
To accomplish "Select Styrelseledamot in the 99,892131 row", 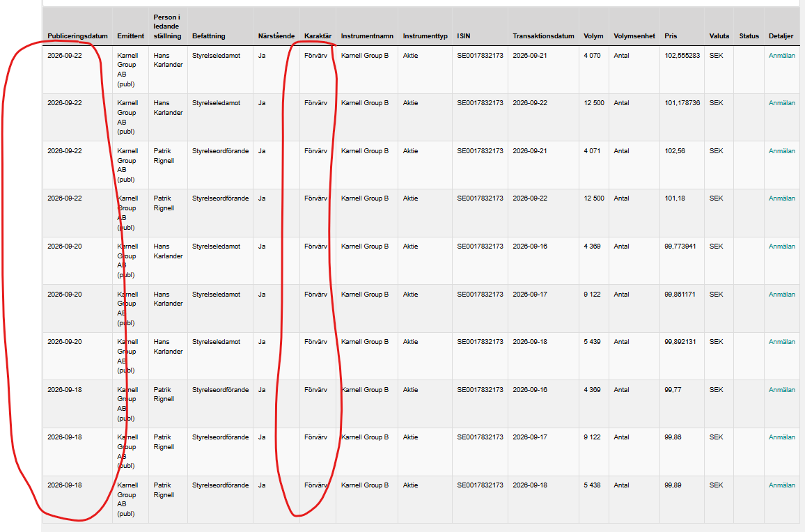I will [x=216, y=342].
